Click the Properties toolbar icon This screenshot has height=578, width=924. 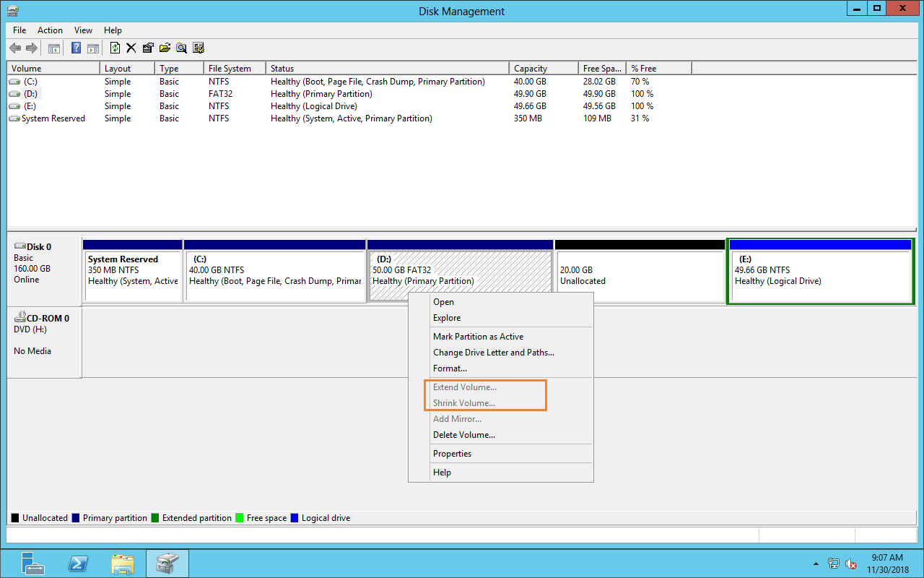148,48
